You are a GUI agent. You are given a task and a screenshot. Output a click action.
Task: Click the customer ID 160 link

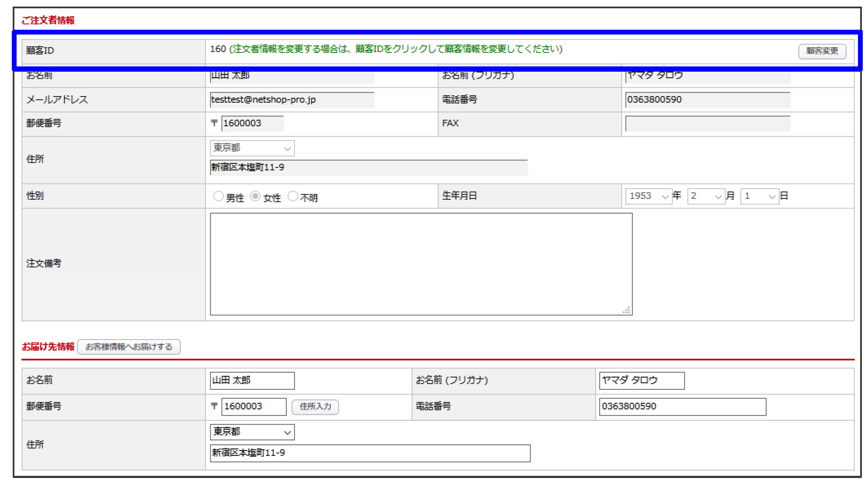217,49
